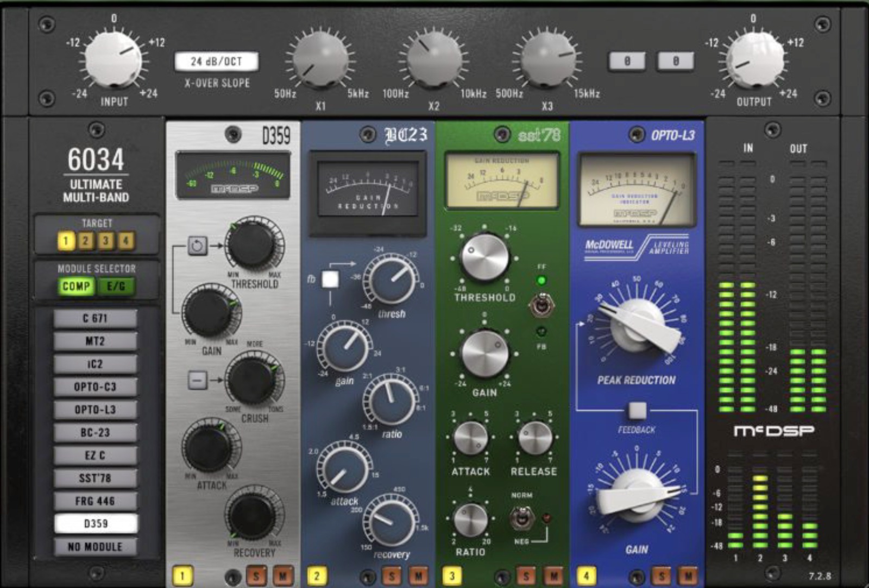Flip the FF/FB toggle switch on SST'78

tap(541, 305)
